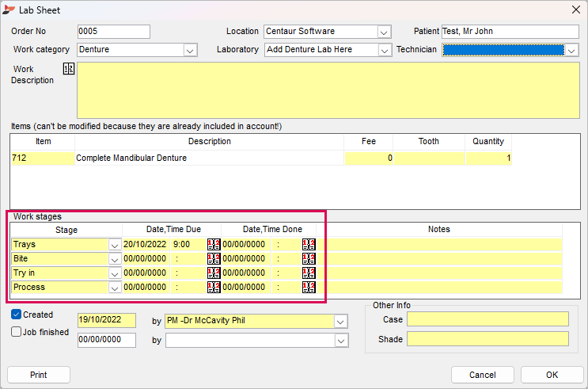This screenshot has width=588, height=389.
Task: Click the empty Tooth cell of item 712
Action: [429, 158]
